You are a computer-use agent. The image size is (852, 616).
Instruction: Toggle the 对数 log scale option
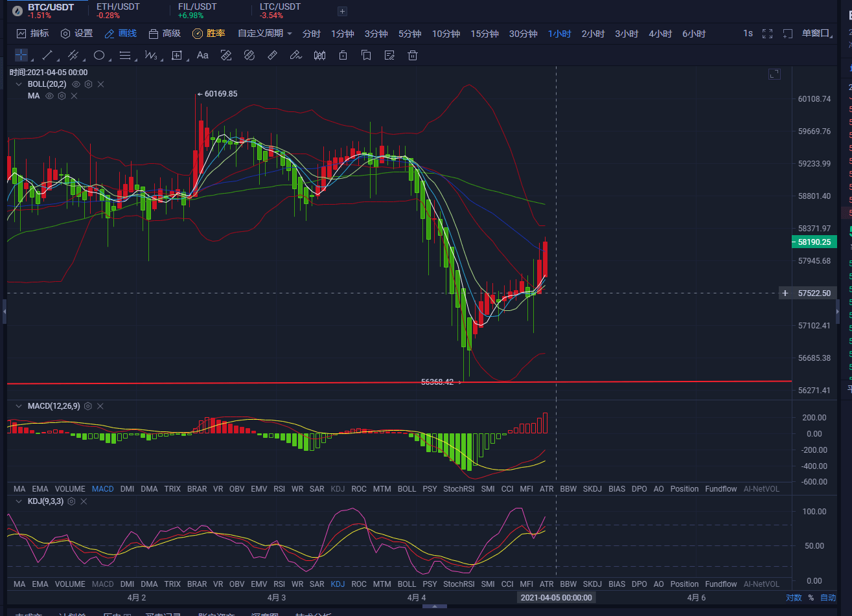tap(794, 598)
